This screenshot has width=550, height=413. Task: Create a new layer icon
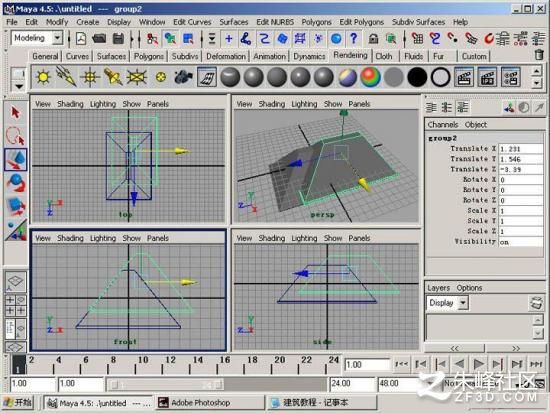click(536, 303)
